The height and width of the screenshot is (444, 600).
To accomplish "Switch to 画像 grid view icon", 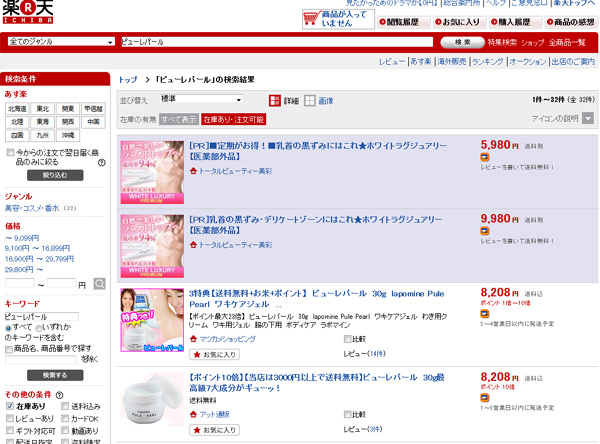I will (x=310, y=101).
